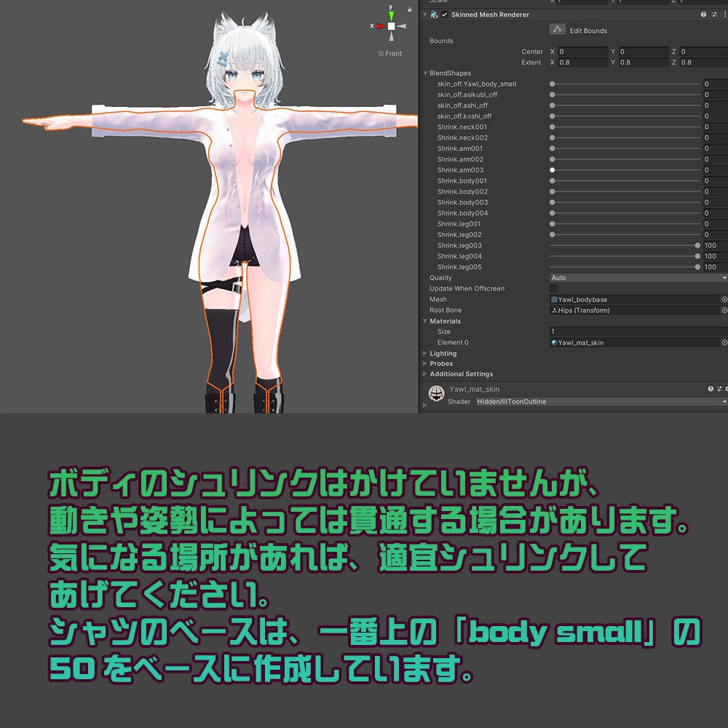Click the Edit Bounds tool icon button
This screenshot has height=728, width=728.
(x=557, y=30)
